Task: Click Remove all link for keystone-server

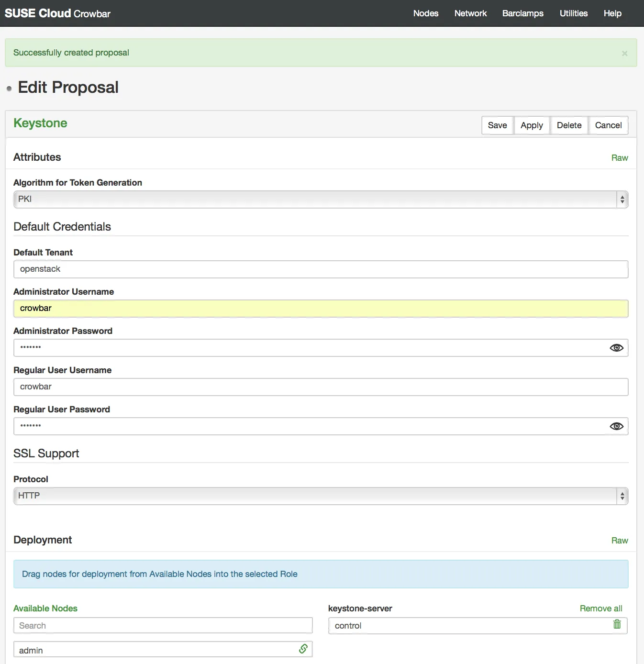Action: click(x=601, y=609)
